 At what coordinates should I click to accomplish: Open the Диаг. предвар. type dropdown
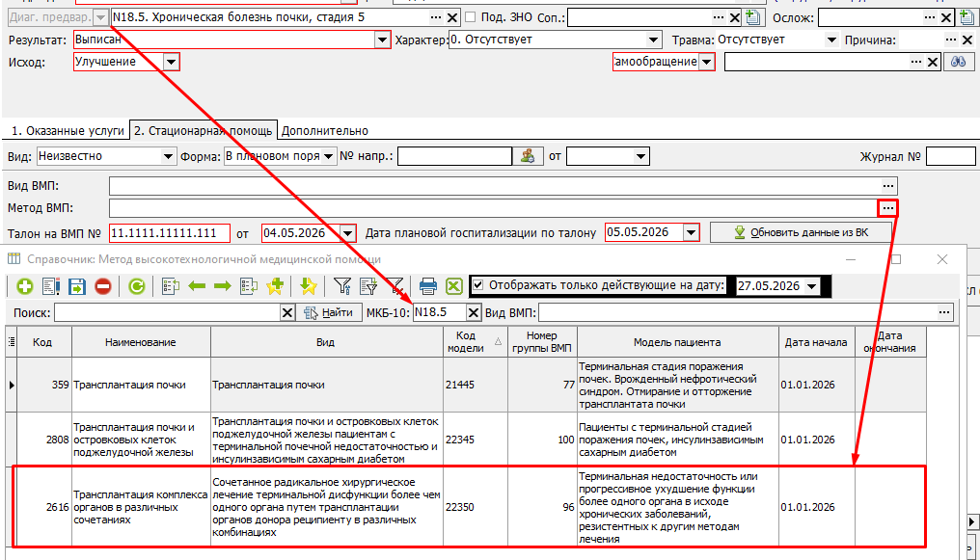point(100,17)
